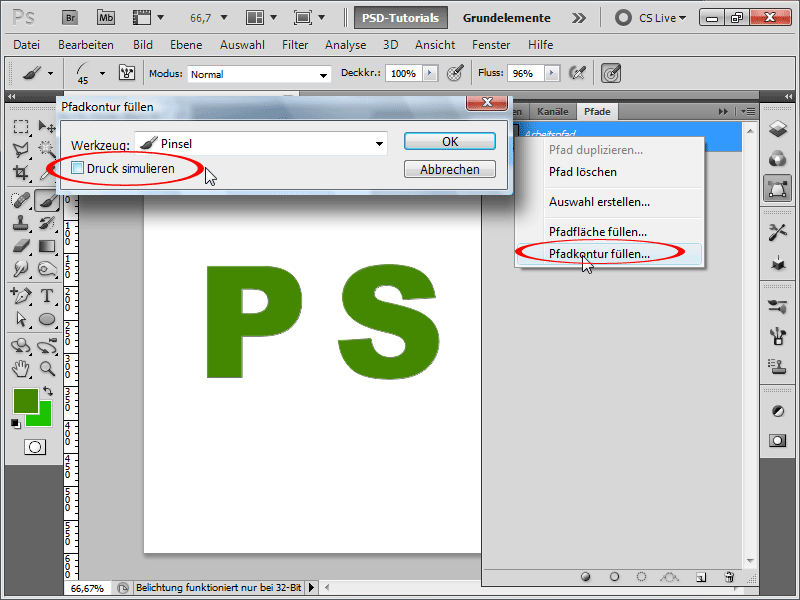Select the History Brush tool

[47, 223]
